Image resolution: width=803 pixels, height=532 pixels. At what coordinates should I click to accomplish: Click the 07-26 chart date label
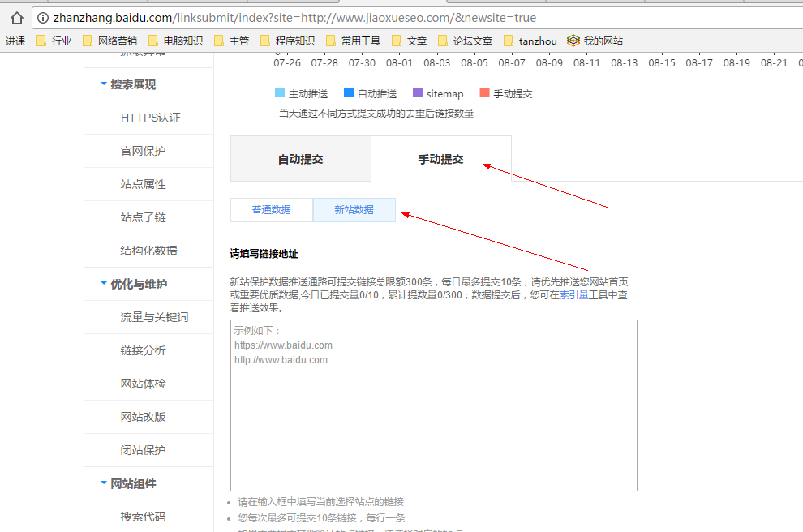(287, 63)
